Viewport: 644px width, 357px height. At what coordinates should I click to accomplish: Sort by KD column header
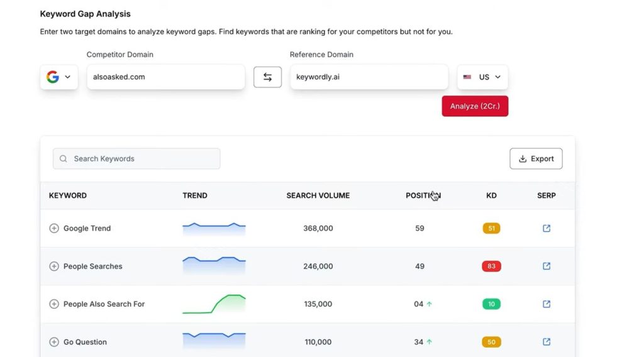[491, 195]
